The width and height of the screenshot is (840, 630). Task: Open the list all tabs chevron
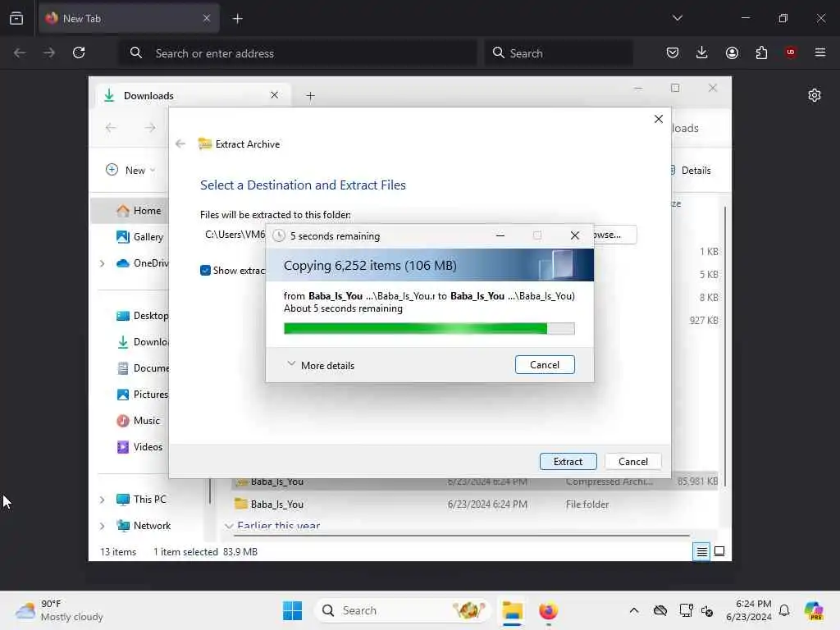click(677, 18)
